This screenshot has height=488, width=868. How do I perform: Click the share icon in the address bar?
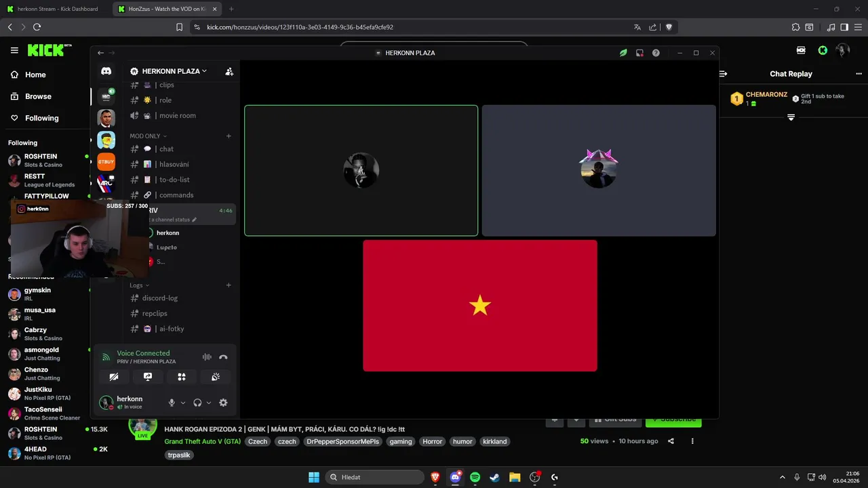[652, 27]
